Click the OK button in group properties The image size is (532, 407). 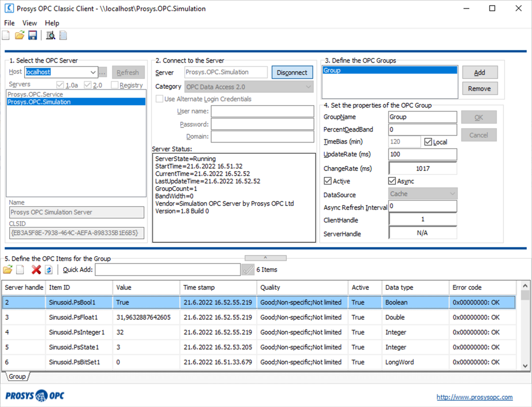point(479,117)
